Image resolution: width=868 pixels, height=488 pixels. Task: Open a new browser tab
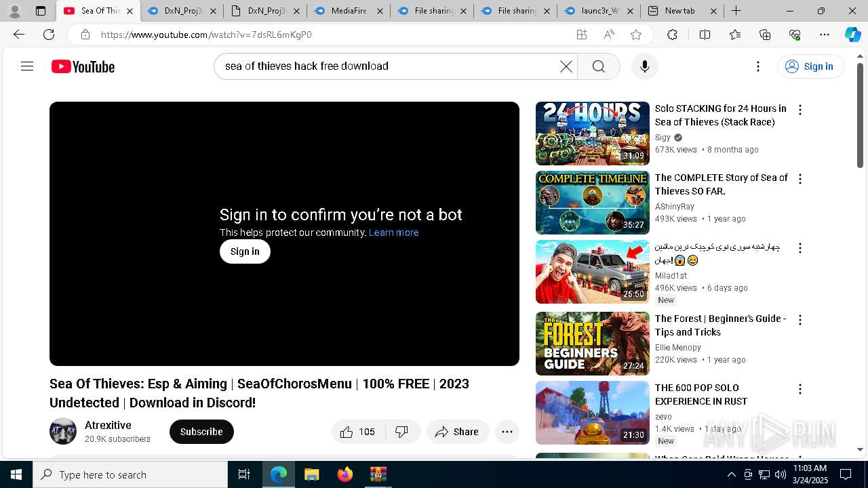(x=736, y=11)
